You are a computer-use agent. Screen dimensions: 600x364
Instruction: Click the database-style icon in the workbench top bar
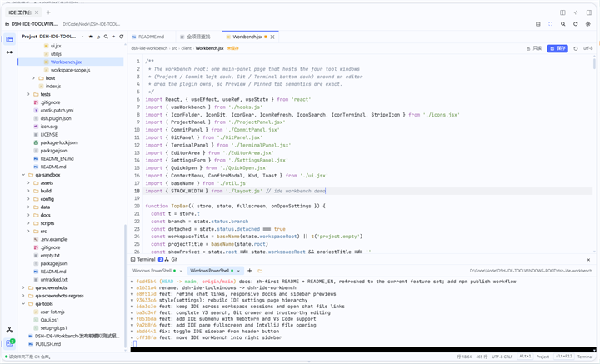coord(538,24)
